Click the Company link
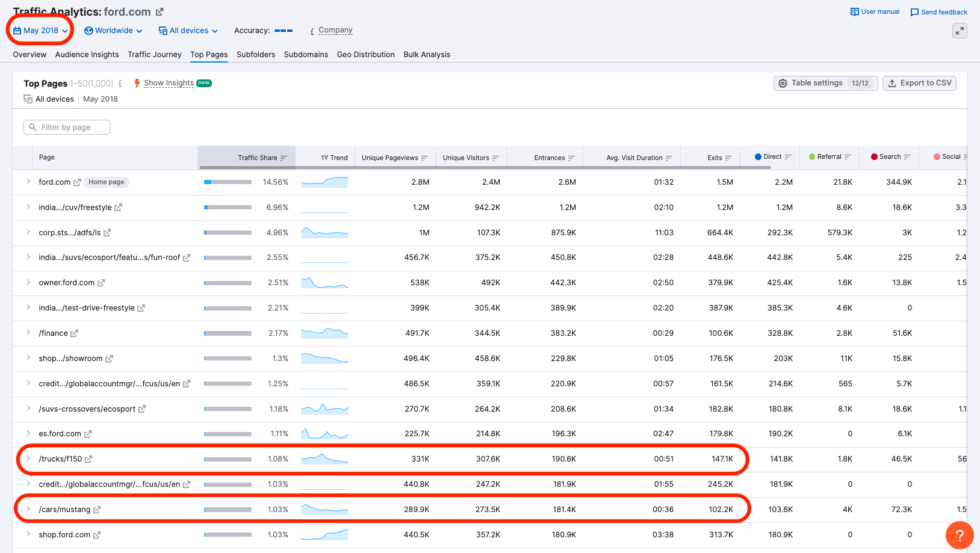980x553 pixels. [335, 30]
